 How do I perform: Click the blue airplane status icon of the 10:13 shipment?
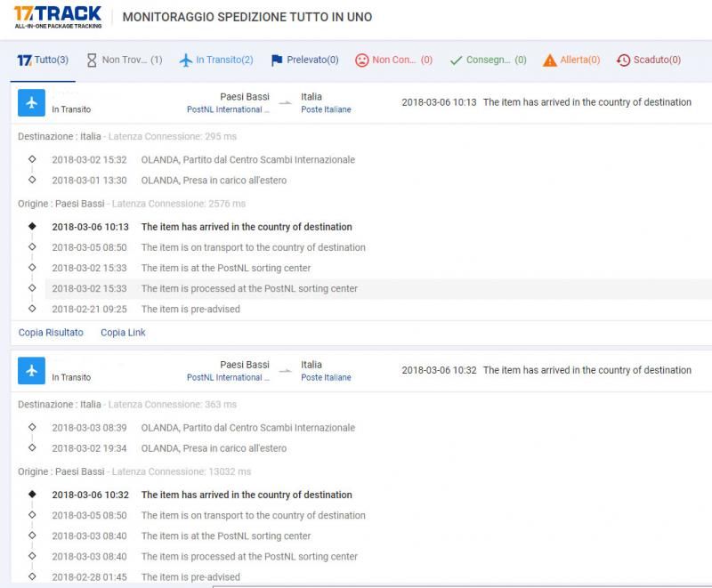31,102
